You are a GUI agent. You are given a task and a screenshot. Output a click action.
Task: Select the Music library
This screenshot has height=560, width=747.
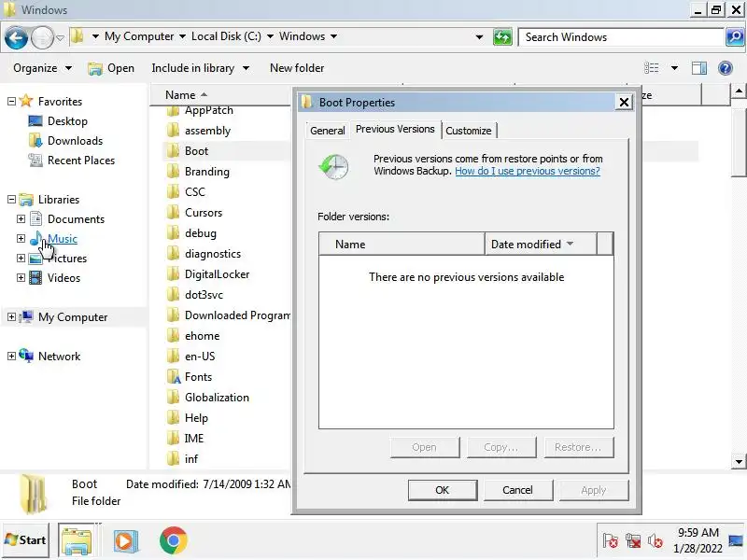tap(62, 239)
